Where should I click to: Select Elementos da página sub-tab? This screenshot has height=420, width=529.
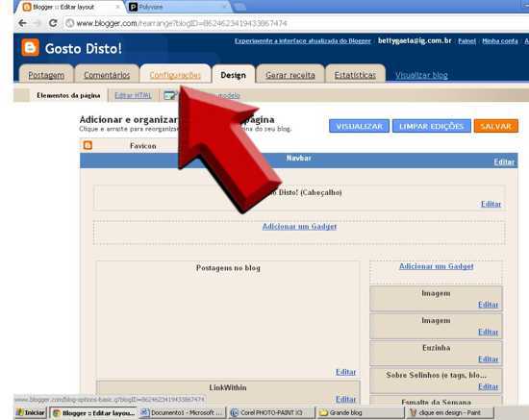point(68,95)
